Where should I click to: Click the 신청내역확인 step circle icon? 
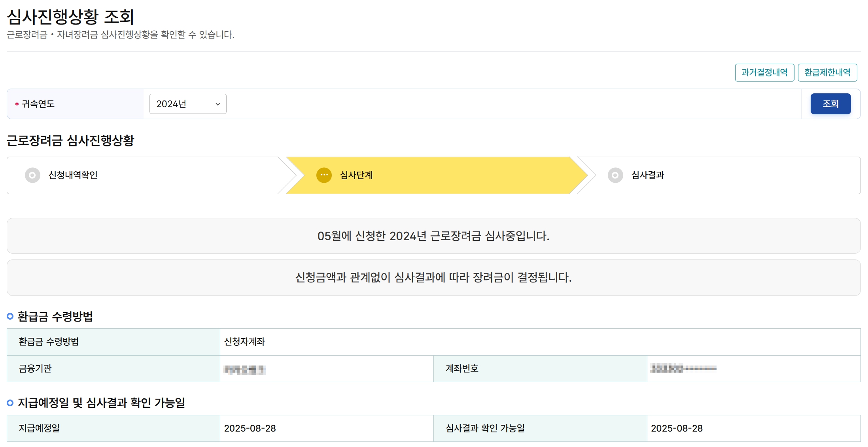click(x=32, y=175)
